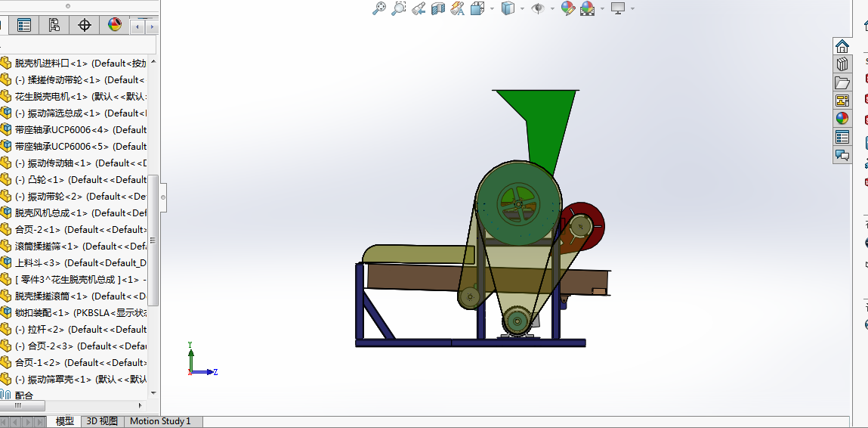The width and height of the screenshot is (868, 428).
Task: Open the File Explorer folder tab
Action: click(842, 82)
